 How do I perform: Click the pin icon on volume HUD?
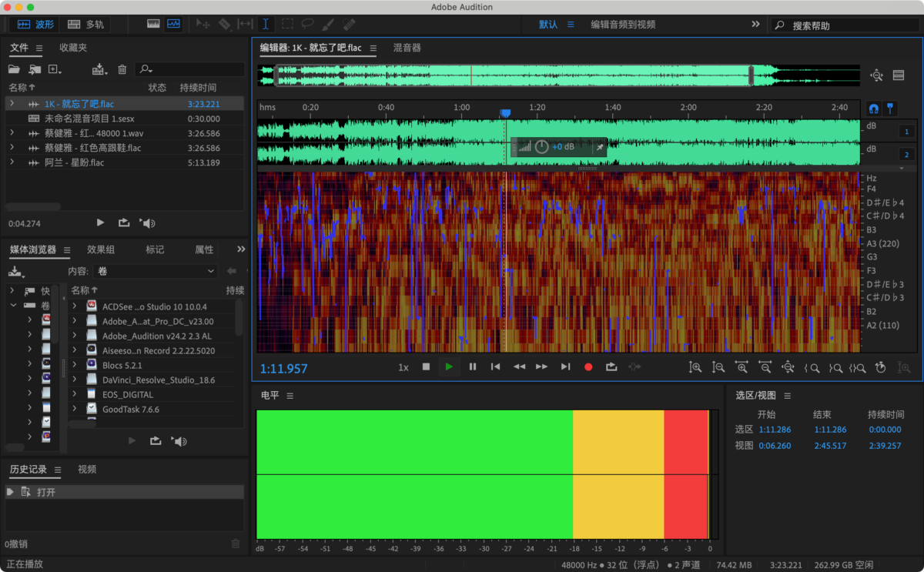[600, 147]
